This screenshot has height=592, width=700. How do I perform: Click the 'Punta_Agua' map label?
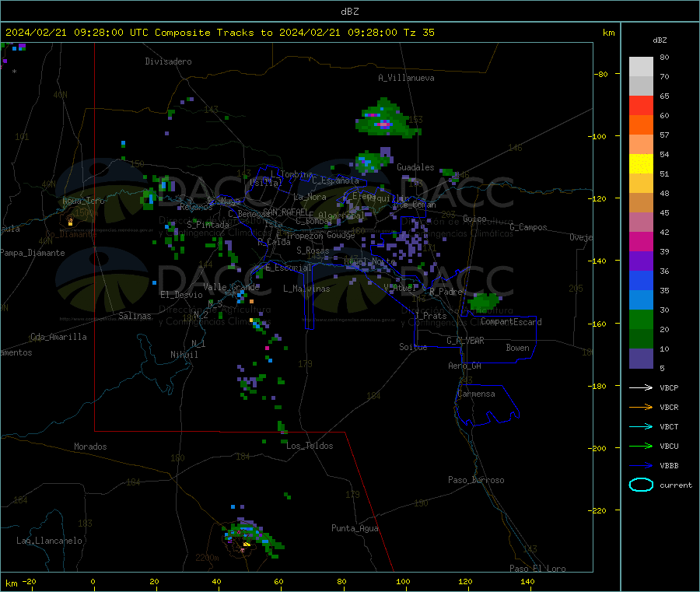tap(355, 528)
